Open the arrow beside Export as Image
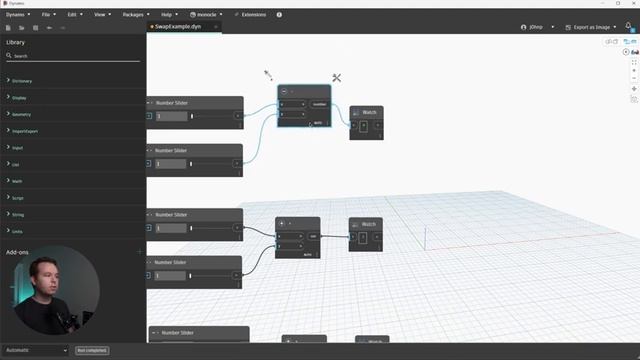This screenshot has width=640, height=360. click(x=615, y=27)
